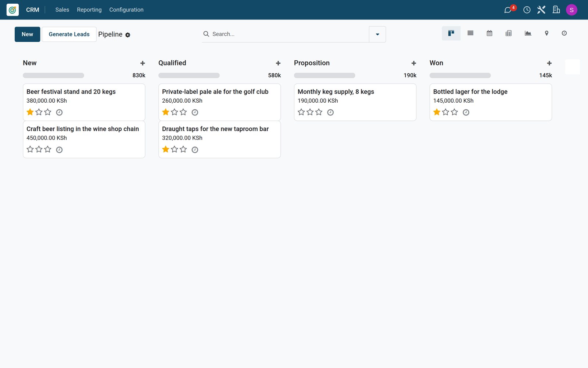Open the Reporting menu
588x368 pixels.
tap(89, 10)
